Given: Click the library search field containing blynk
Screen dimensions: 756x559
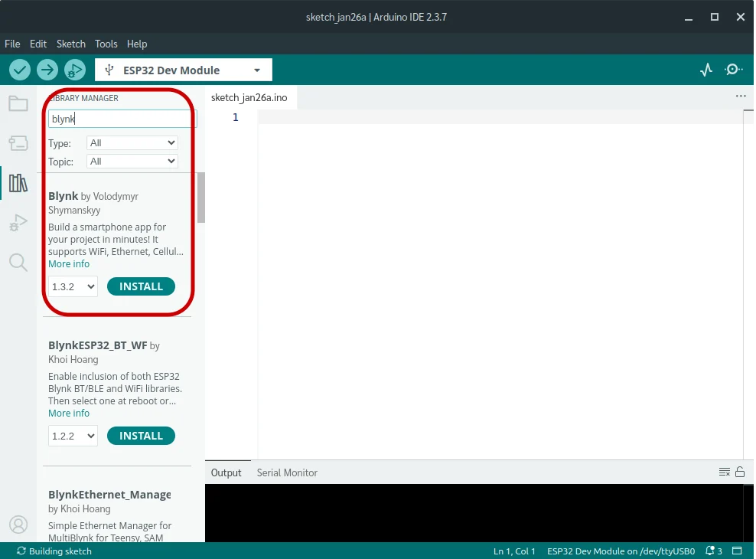Looking at the screenshot, I should point(122,119).
